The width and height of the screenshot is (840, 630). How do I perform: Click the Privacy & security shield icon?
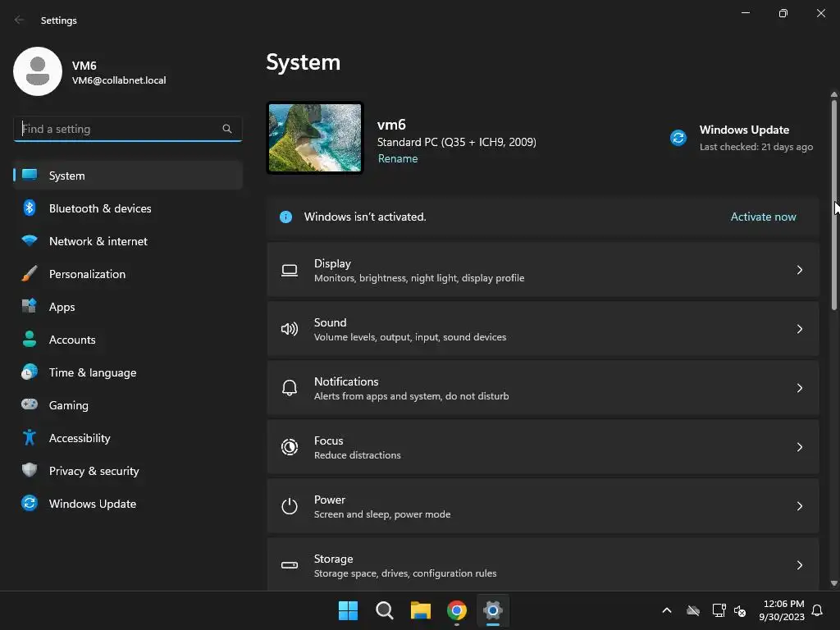[x=30, y=470]
